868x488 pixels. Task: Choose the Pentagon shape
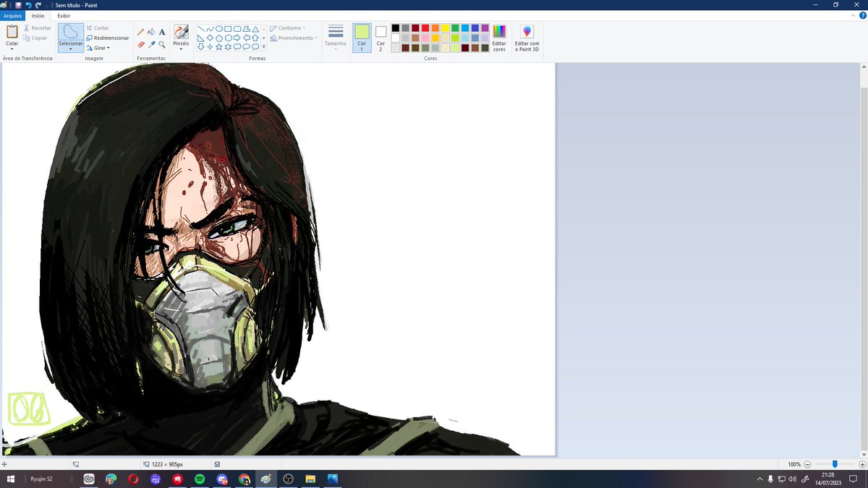[x=218, y=38]
